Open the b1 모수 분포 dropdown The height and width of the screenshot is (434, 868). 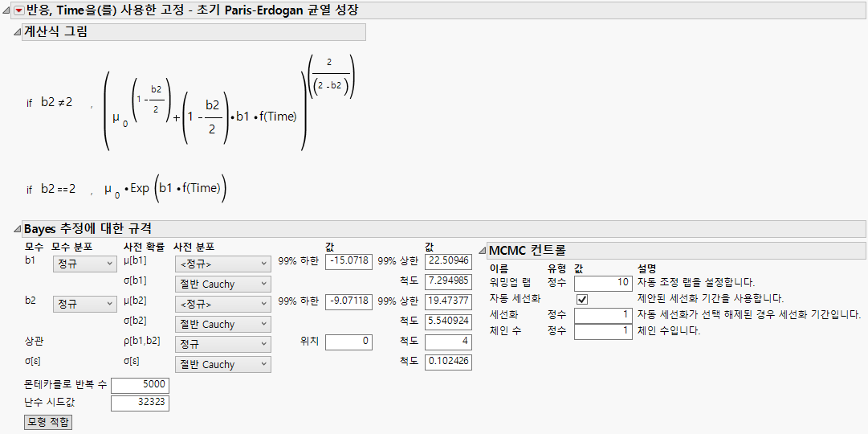click(x=84, y=264)
